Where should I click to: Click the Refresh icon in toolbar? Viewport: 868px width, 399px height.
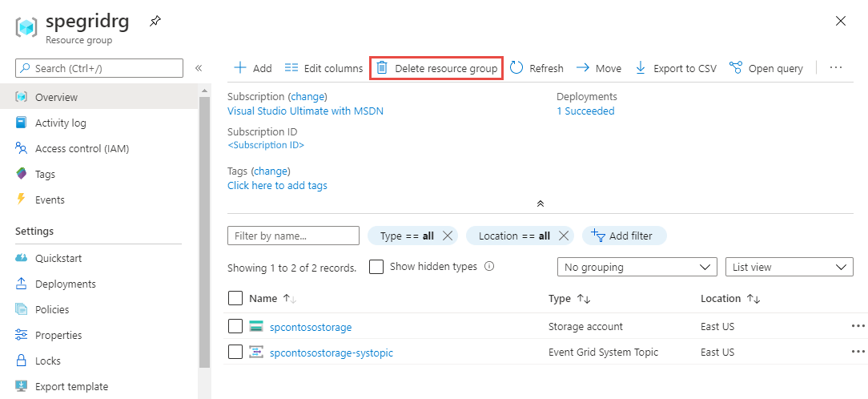coord(516,68)
